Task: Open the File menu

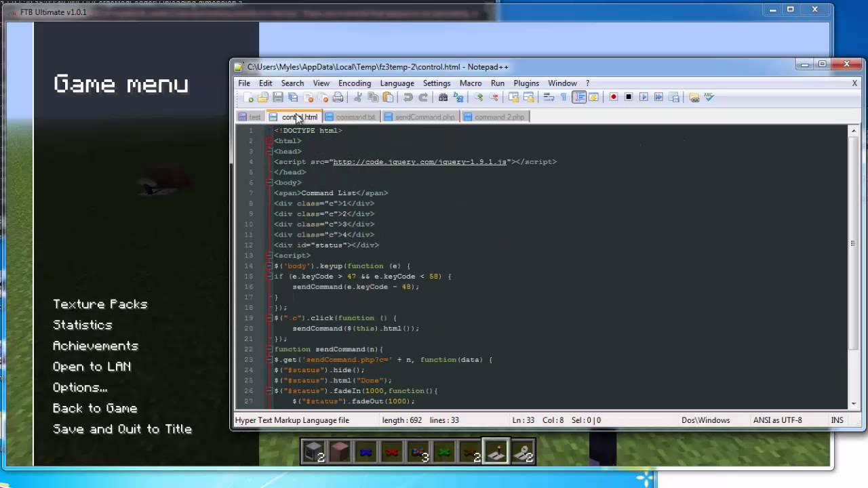Action: pos(244,83)
